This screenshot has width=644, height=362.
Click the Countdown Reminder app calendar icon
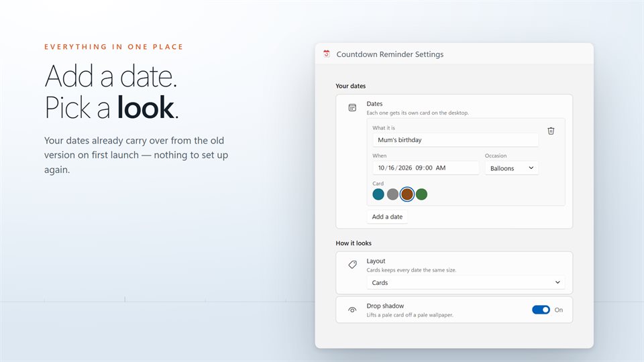(327, 54)
